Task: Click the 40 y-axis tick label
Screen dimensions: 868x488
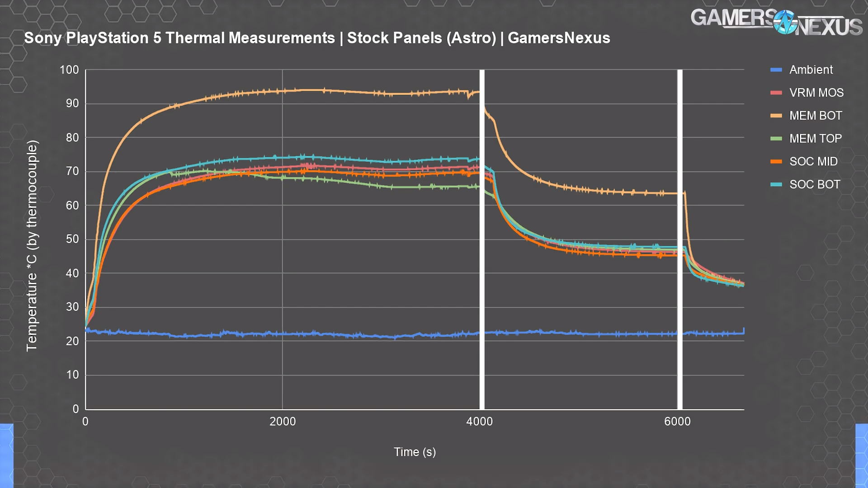Action: pyautogui.click(x=72, y=273)
